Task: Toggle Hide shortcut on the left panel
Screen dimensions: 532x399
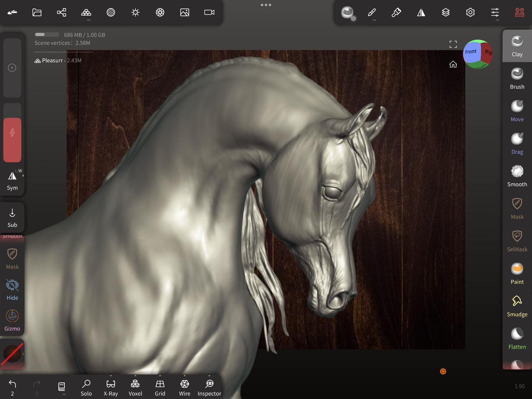Action: [x=12, y=290]
